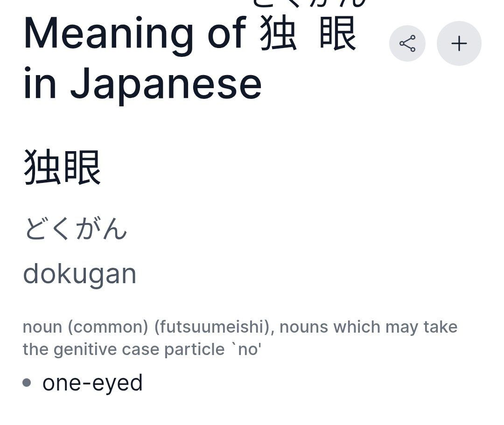Select the 独 kanji in the heading

pos(278,34)
